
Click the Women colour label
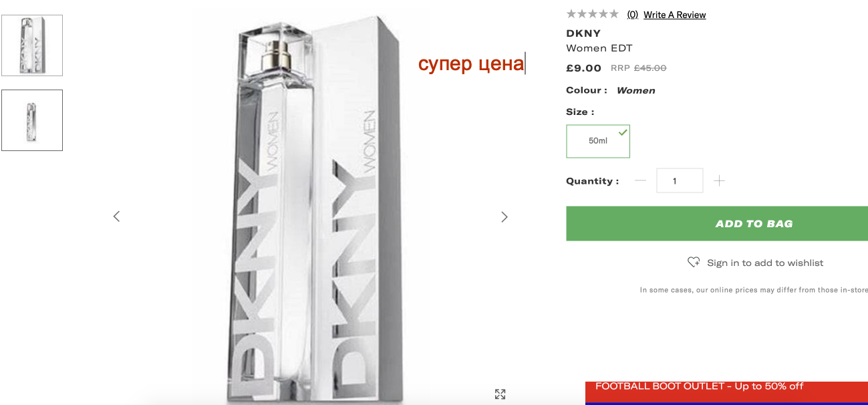click(x=635, y=90)
